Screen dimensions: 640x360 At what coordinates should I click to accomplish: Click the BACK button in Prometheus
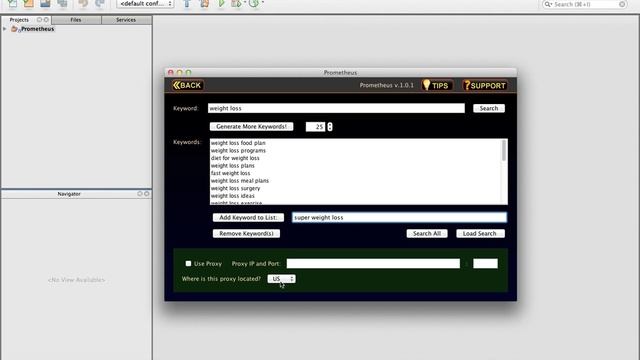(188, 85)
